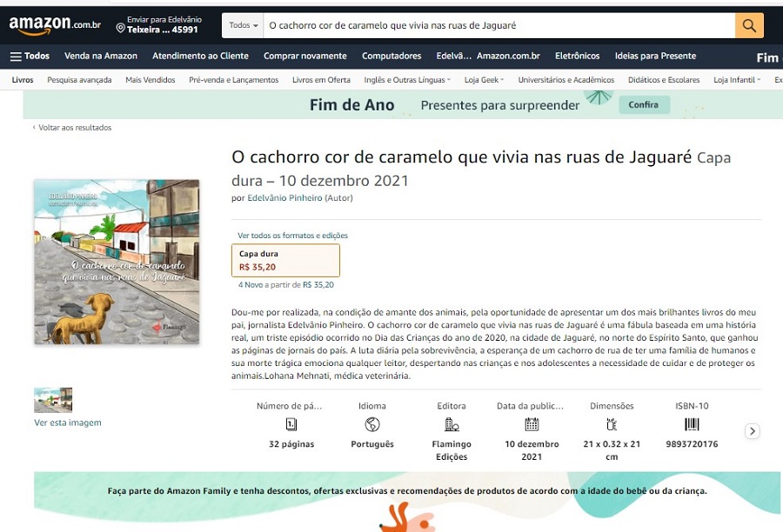The width and height of the screenshot is (783, 532).
Task: Open Atendimento ao Cliente
Action: click(200, 56)
